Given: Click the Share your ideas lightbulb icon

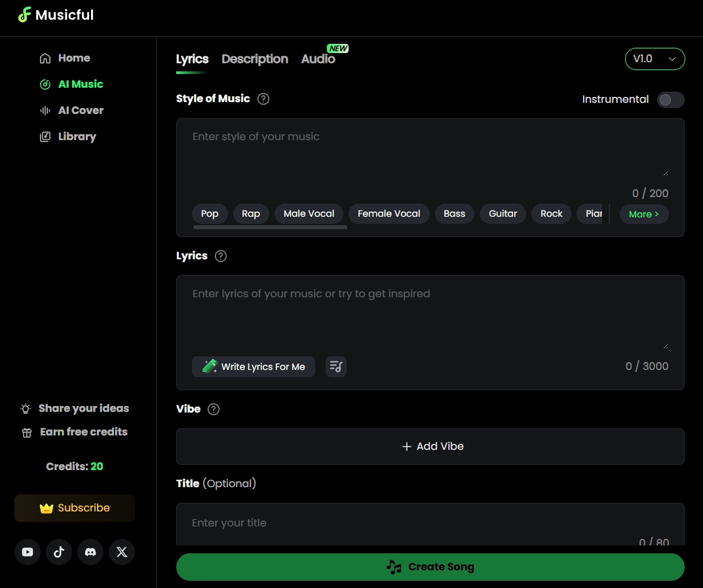Looking at the screenshot, I should 26,409.
